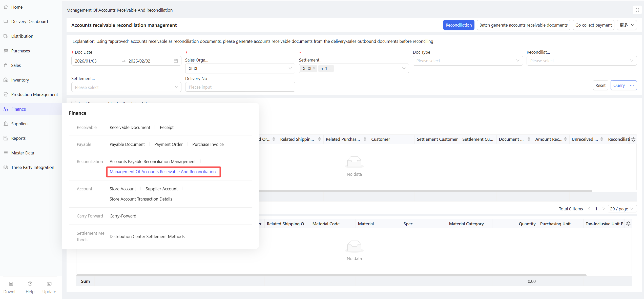Click the fullscreen expand icon at top right
Screen dimensions: 644x299
[x=637, y=10]
